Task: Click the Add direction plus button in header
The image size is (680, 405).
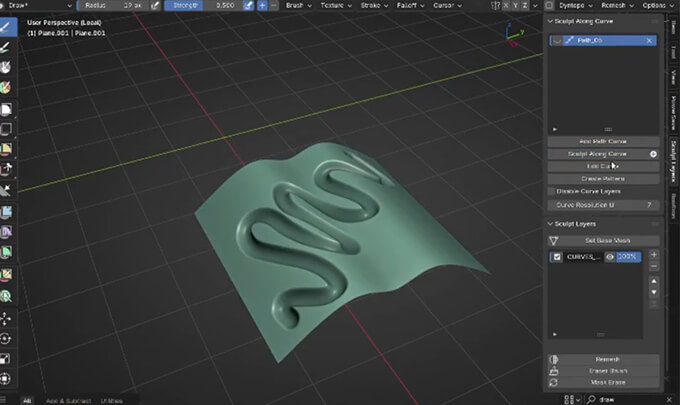Action: pyautogui.click(x=262, y=5)
